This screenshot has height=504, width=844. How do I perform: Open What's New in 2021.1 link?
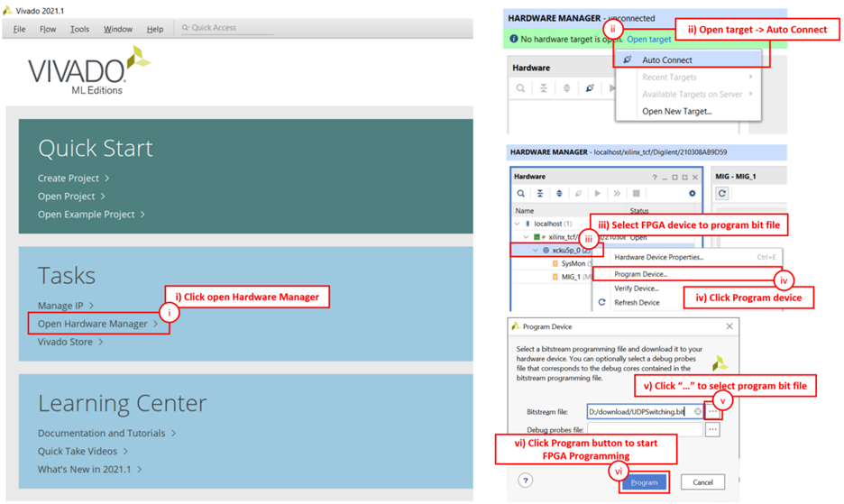[x=89, y=470]
